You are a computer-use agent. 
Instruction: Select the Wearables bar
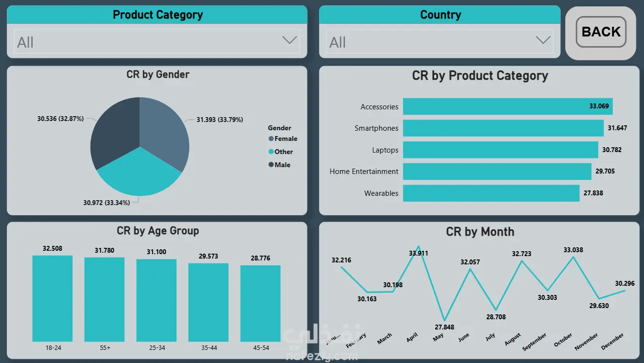pyautogui.click(x=491, y=193)
